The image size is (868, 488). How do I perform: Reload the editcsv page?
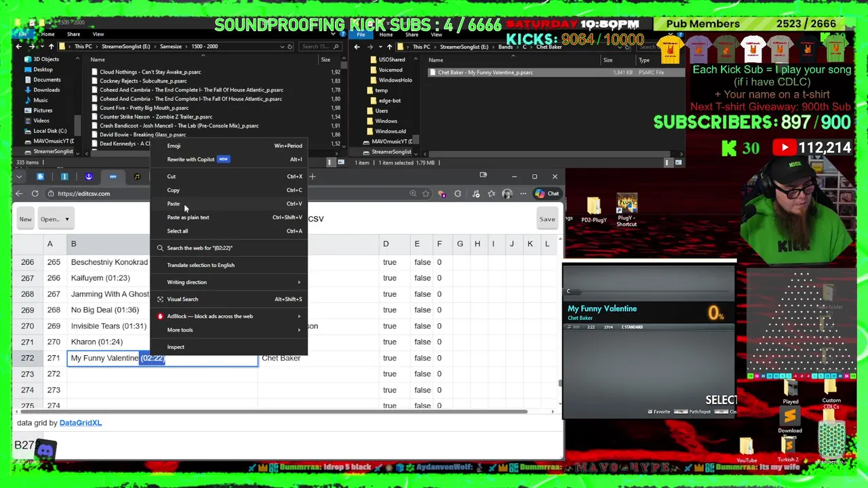(35, 194)
